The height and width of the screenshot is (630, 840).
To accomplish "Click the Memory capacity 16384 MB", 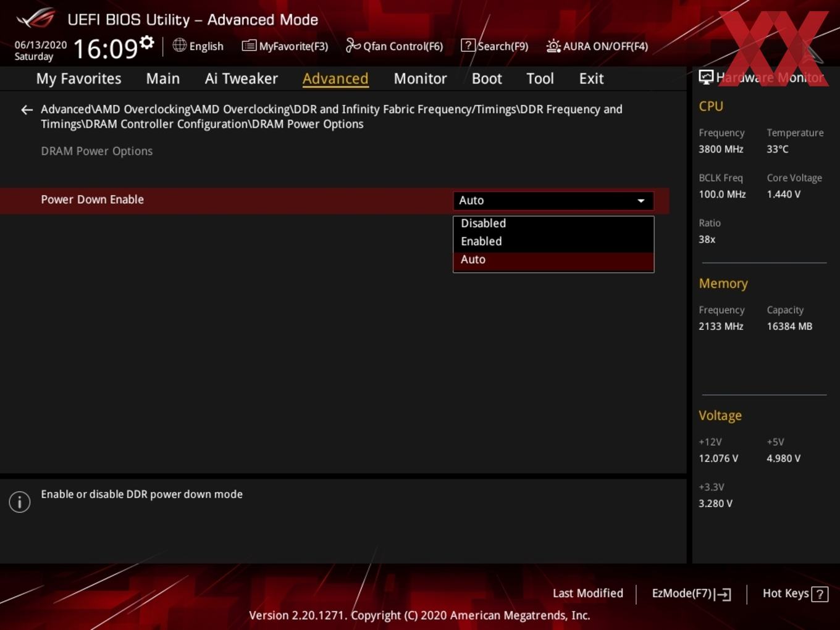I will [x=789, y=326].
